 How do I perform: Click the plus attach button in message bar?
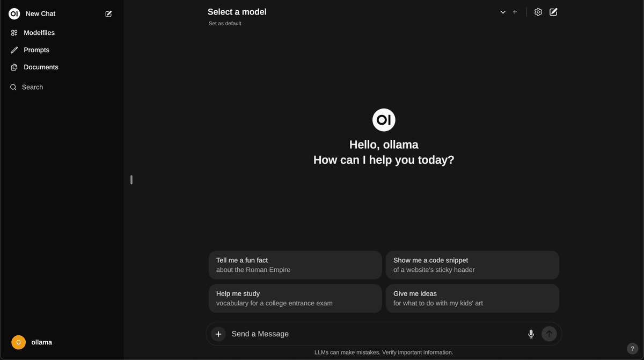point(218,334)
